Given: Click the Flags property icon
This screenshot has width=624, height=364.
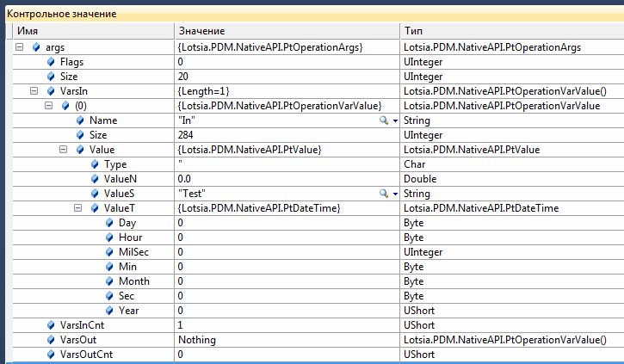Looking at the screenshot, I should (51, 62).
